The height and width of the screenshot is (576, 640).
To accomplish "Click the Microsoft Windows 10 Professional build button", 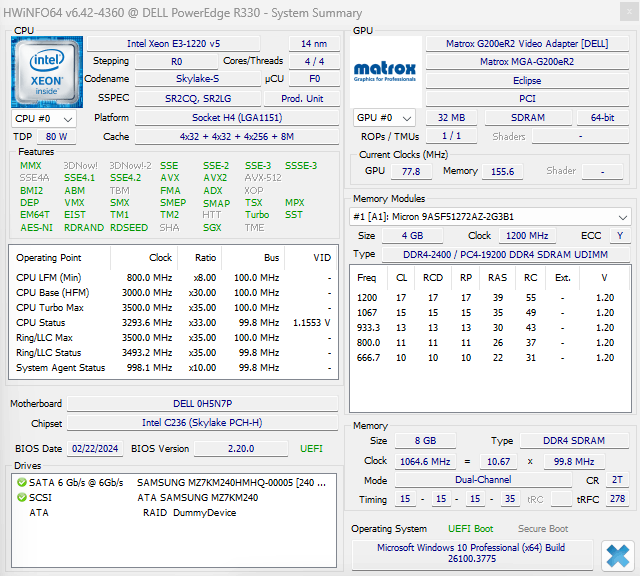I will 471,554.
